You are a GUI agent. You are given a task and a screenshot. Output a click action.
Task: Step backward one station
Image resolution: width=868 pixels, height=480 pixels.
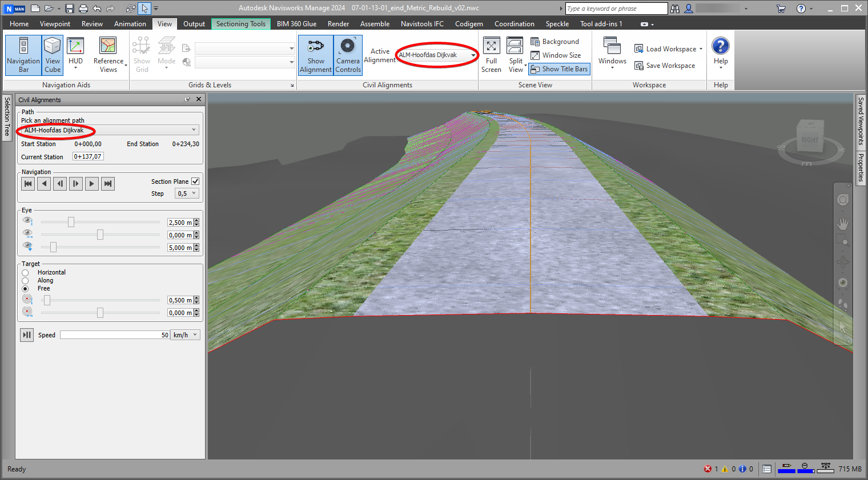(60, 184)
